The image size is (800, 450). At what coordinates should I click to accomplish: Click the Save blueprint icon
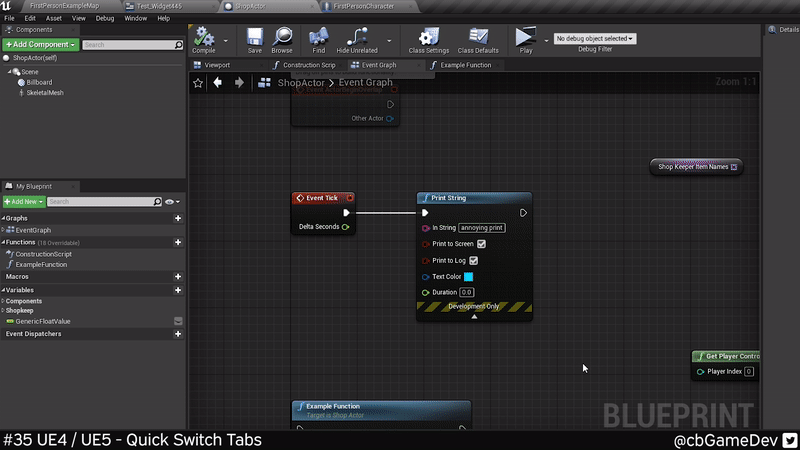pos(255,38)
